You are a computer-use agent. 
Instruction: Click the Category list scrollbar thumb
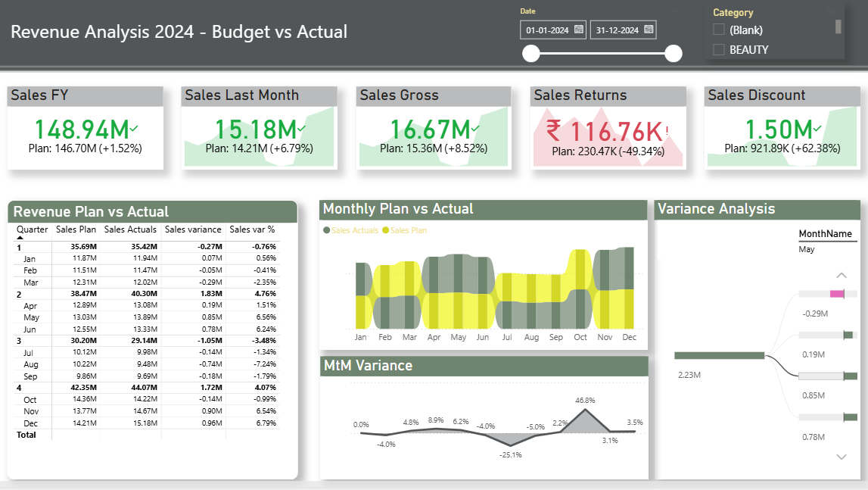(x=838, y=27)
